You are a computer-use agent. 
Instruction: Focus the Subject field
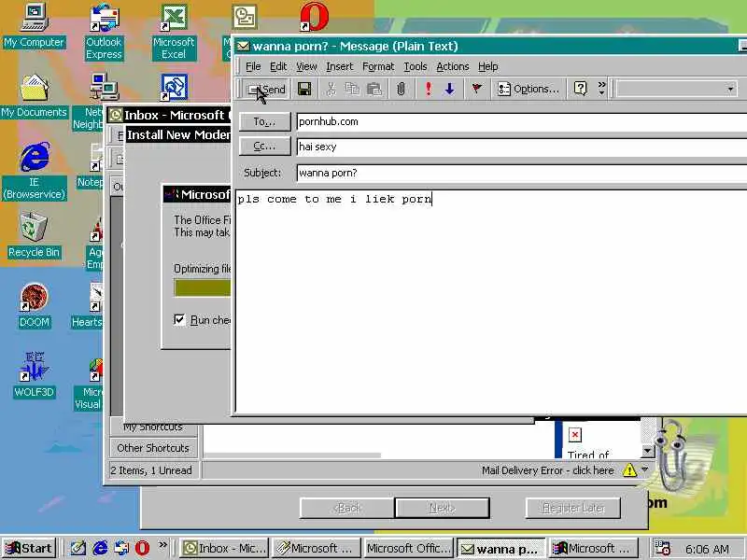click(522, 173)
